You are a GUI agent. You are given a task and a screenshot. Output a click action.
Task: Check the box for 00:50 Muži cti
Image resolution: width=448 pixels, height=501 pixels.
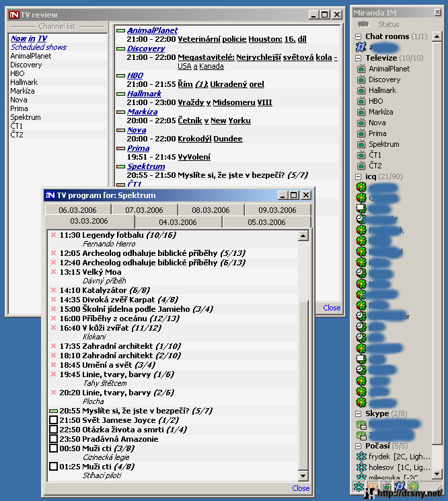tap(54, 448)
